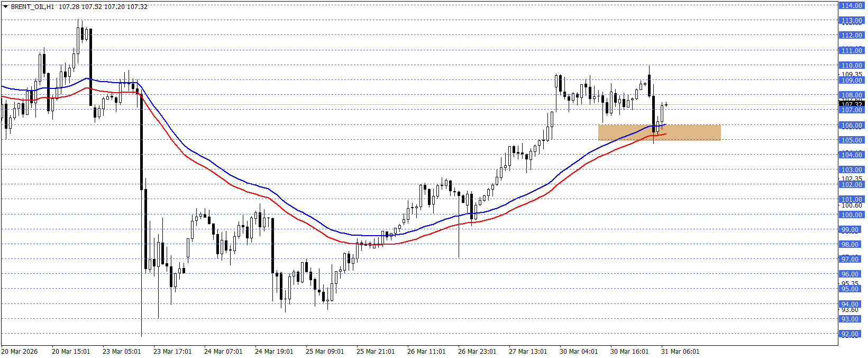Click the 26 Mar 11:01 time label
This screenshot has width=868, height=358.
click(426, 352)
